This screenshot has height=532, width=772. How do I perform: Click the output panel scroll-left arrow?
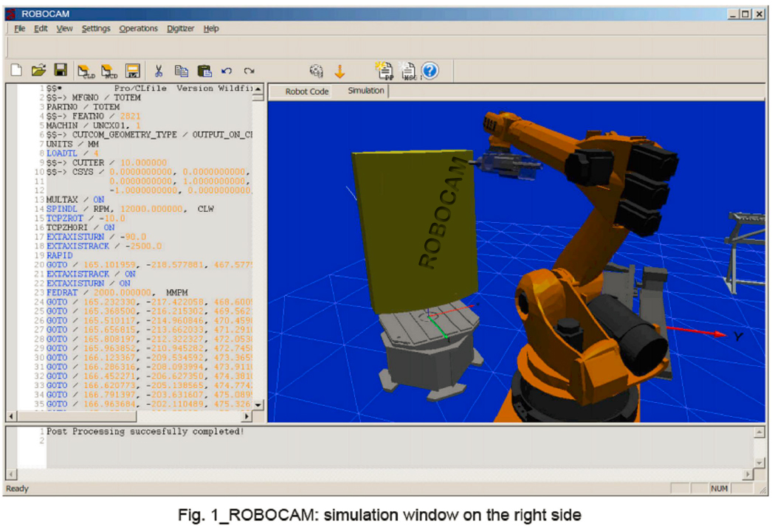click(x=11, y=474)
